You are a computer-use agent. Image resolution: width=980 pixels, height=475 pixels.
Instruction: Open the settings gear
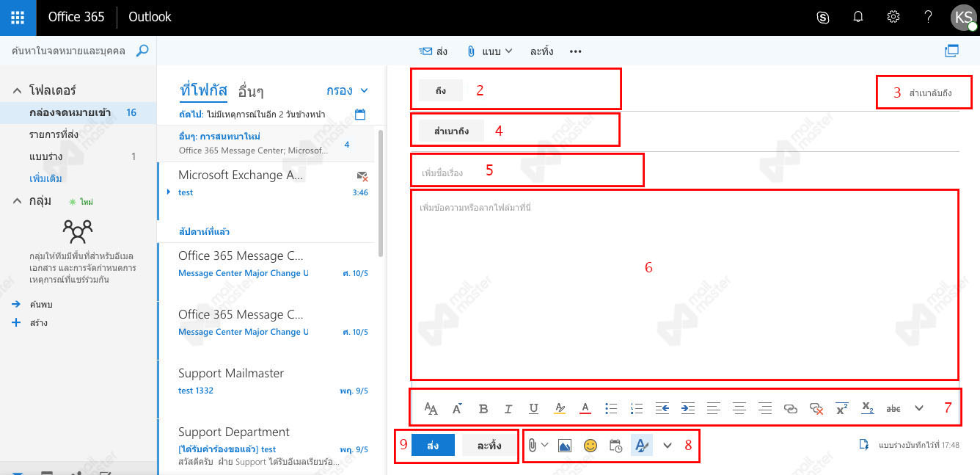pos(893,18)
